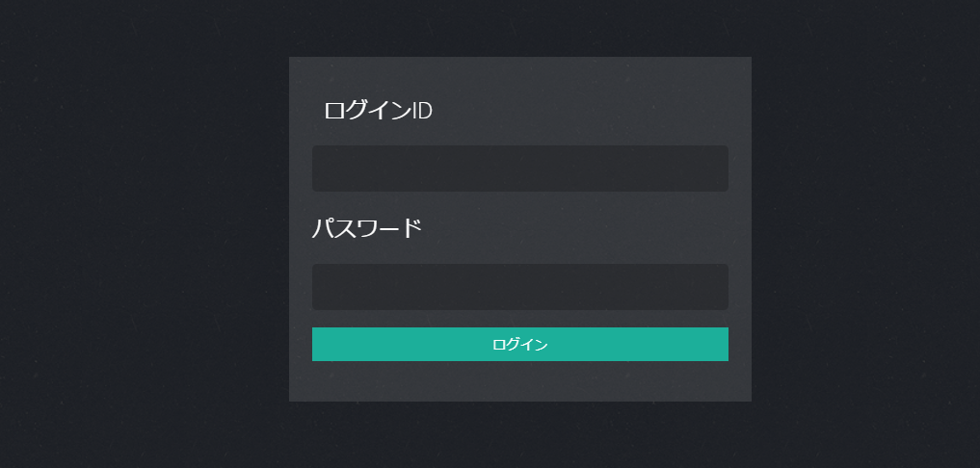This screenshot has height=468, width=980.
Task: Focus the login ID text box
Action: click(x=519, y=169)
